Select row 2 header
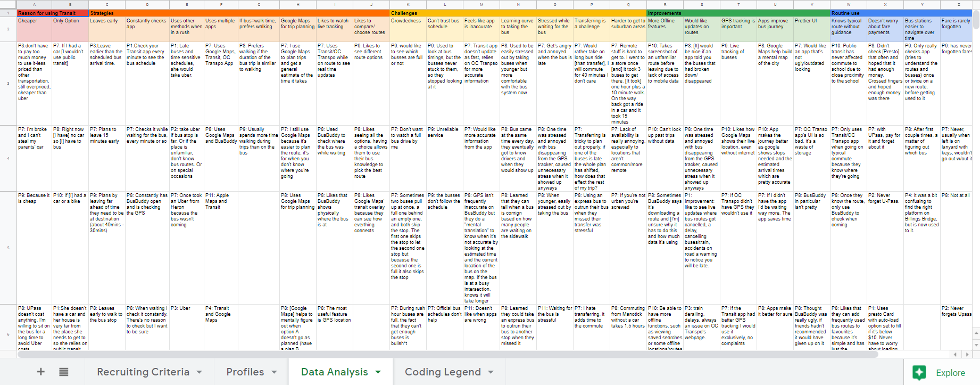This screenshot has height=385, width=980. coord(8,29)
